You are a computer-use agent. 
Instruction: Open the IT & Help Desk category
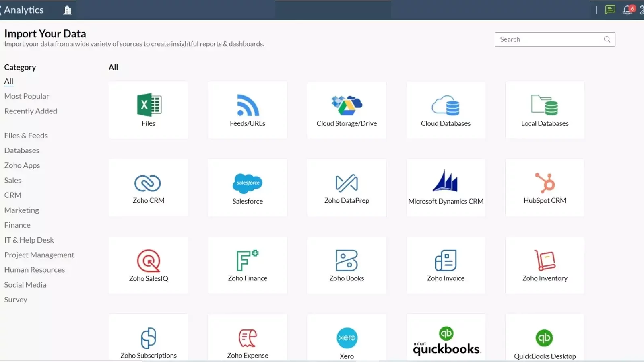29,240
